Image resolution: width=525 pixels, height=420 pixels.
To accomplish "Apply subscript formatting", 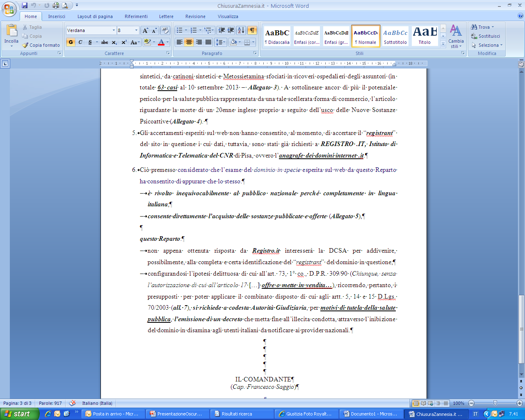I will (x=114, y=42).
